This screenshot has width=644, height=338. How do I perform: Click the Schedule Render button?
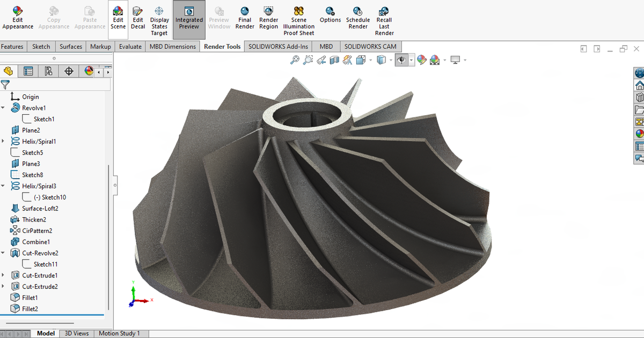tap(358, 18)
